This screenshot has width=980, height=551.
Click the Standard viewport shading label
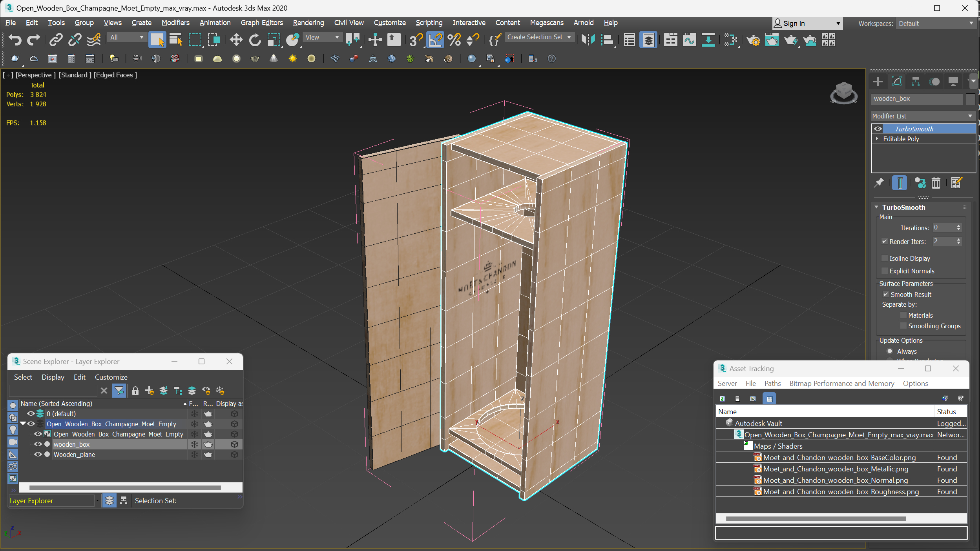[75, 75]
